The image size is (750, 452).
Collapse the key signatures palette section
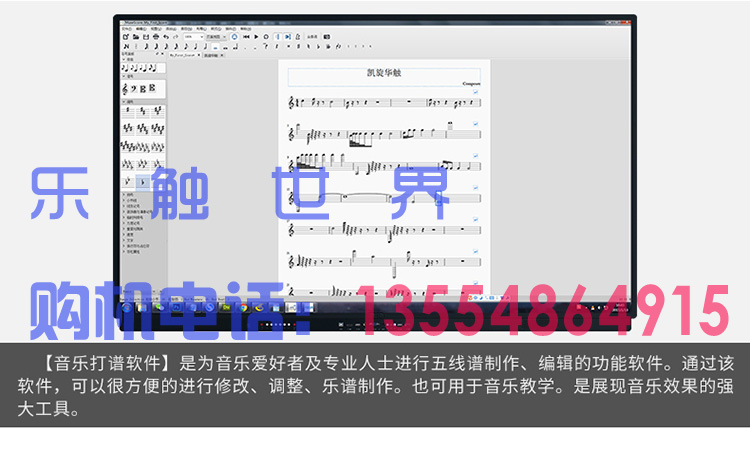point(124,101)
